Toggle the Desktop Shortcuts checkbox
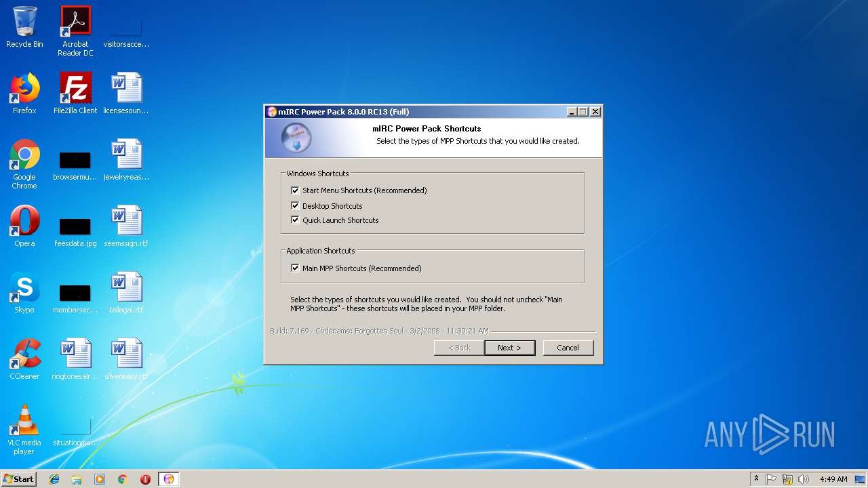868x488 pixels. 295,205
